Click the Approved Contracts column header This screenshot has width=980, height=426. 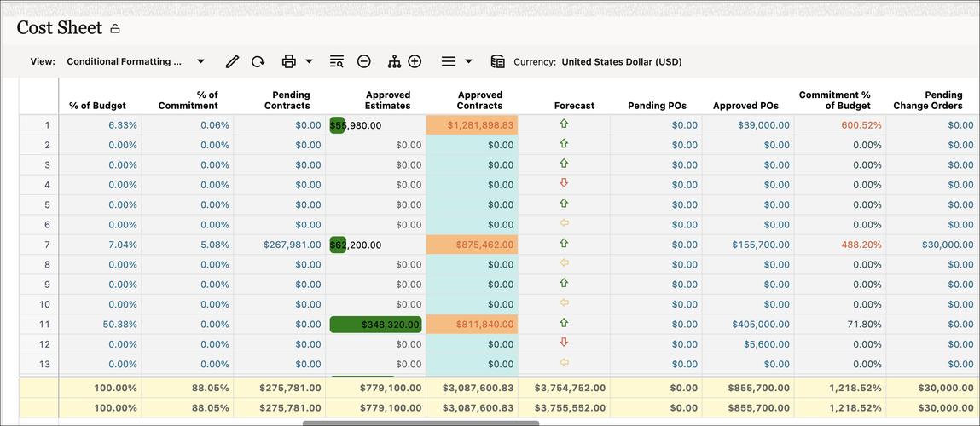[479, 101]
